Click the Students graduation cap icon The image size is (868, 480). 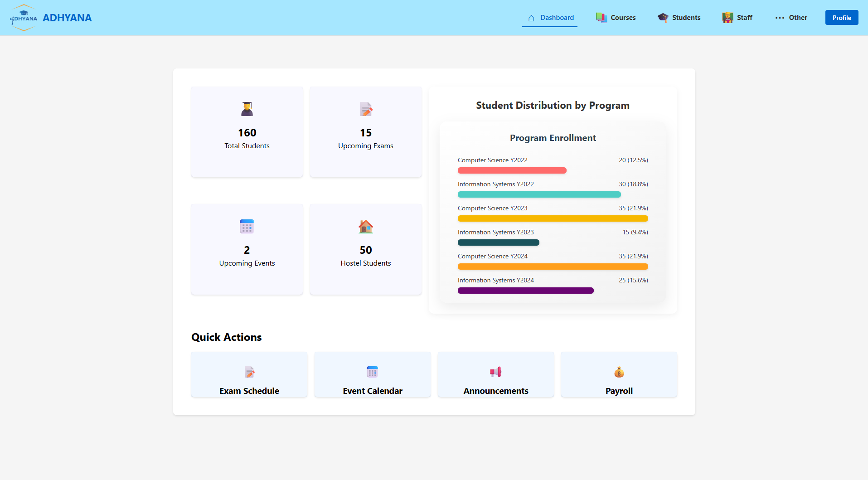pyautogui.click(x=663, y=18)
